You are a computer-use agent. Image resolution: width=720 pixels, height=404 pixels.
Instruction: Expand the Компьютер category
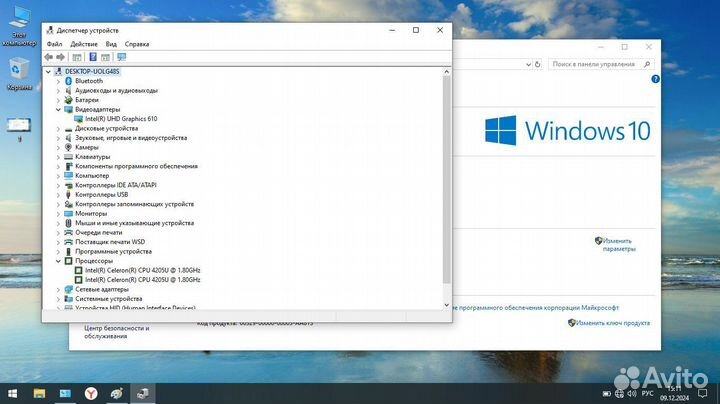coord(58,176)
